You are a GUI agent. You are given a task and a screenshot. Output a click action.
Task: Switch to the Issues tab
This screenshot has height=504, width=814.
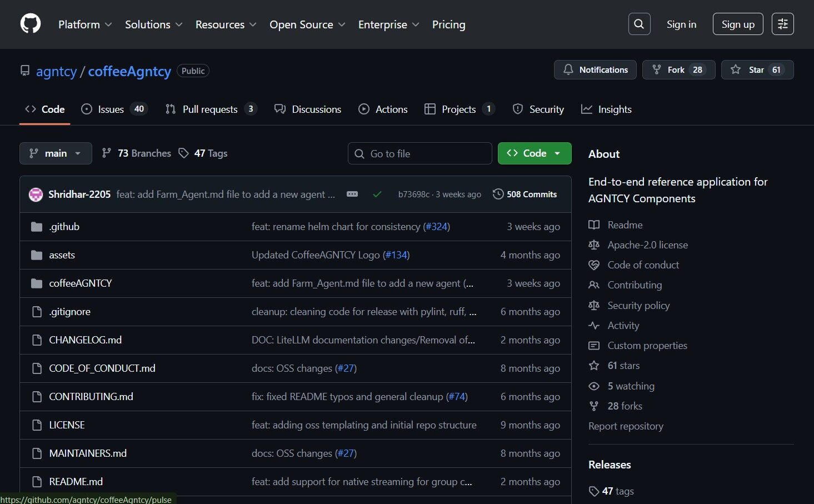113,109
